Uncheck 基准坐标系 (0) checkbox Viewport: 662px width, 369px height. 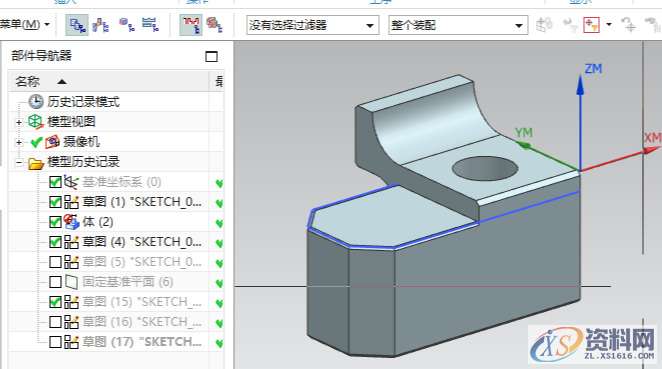(x=55, y=182)
